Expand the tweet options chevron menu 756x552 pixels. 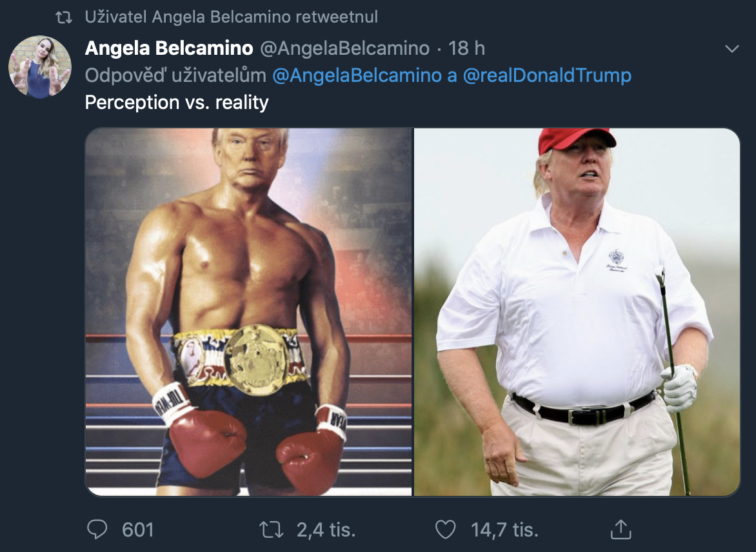(x=732, y=48)
